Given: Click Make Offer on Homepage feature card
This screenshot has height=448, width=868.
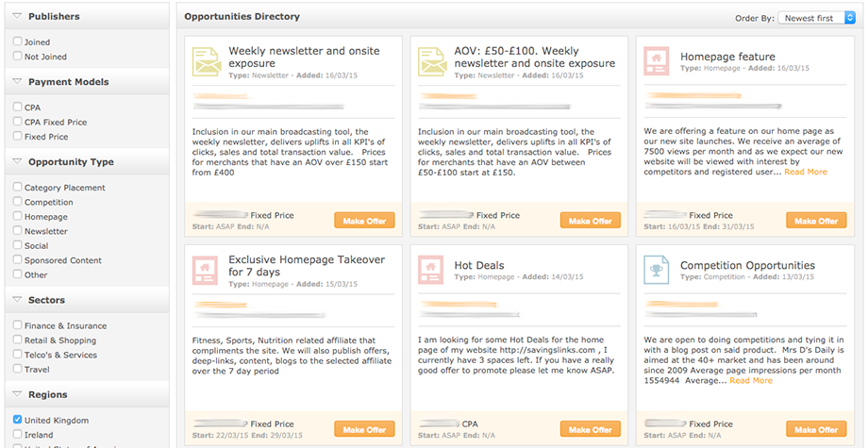Looking at the screenshot, I should click(x=815, y=221).
